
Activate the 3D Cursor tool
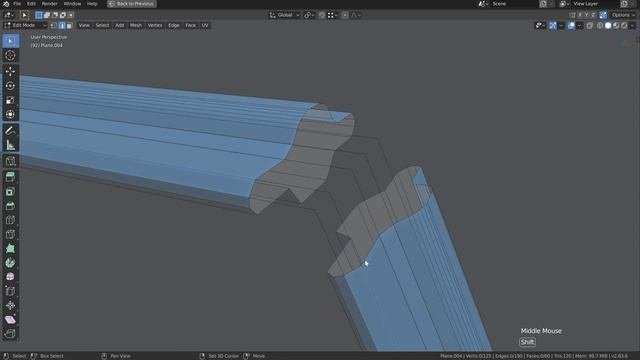[x=10, y=56]
